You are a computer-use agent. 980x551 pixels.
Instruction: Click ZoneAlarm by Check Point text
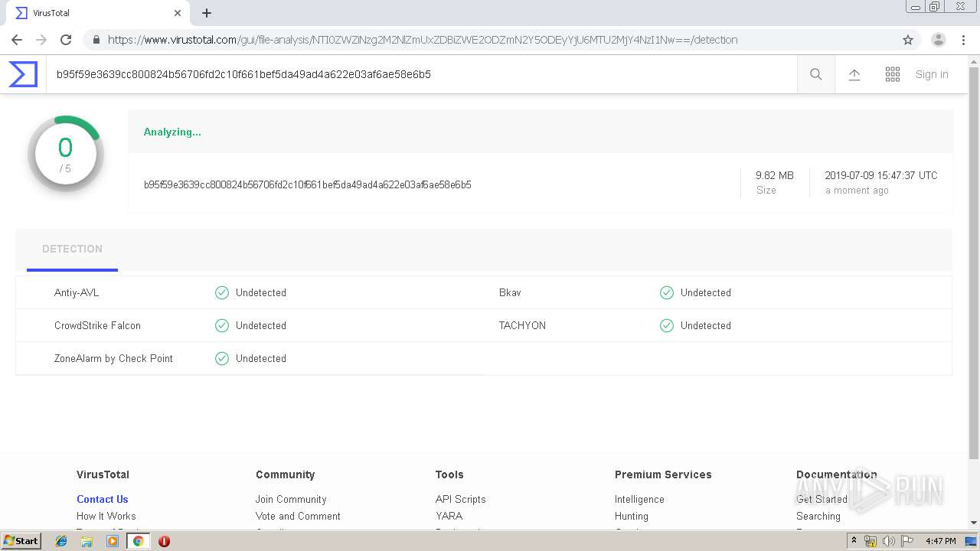click(113, 358)
